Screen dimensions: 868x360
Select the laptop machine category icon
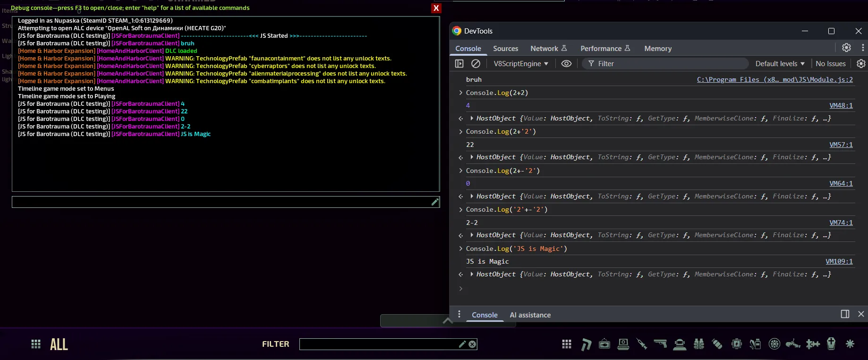623,344
